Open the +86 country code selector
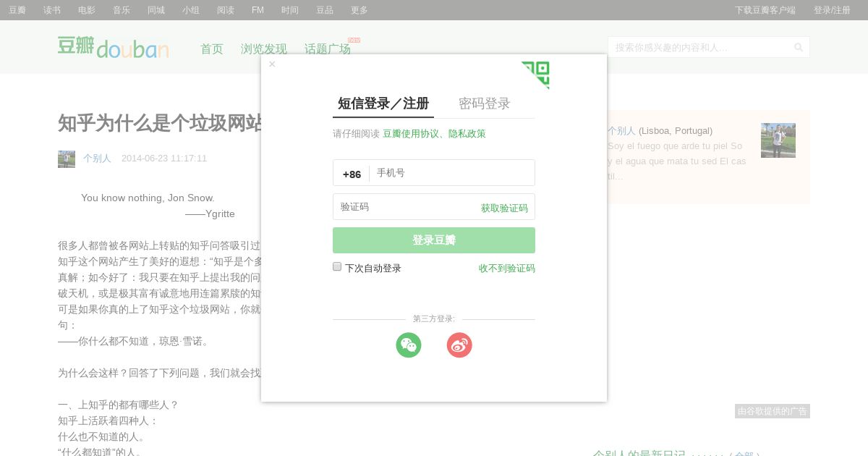The width and height of the screenshot is (868, 456). [x=352, y=174]
